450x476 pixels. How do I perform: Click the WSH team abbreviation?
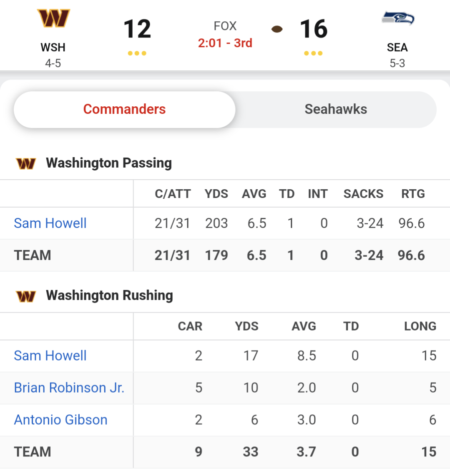tap(53, 48)
